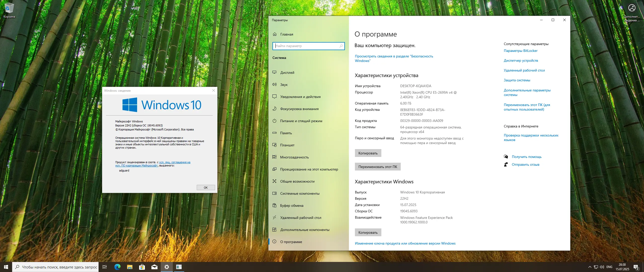Select the Clipboard (Буфер обмена) icon
Screen dimensions: 644x272
pyautogui.click(x=274, y=206)
